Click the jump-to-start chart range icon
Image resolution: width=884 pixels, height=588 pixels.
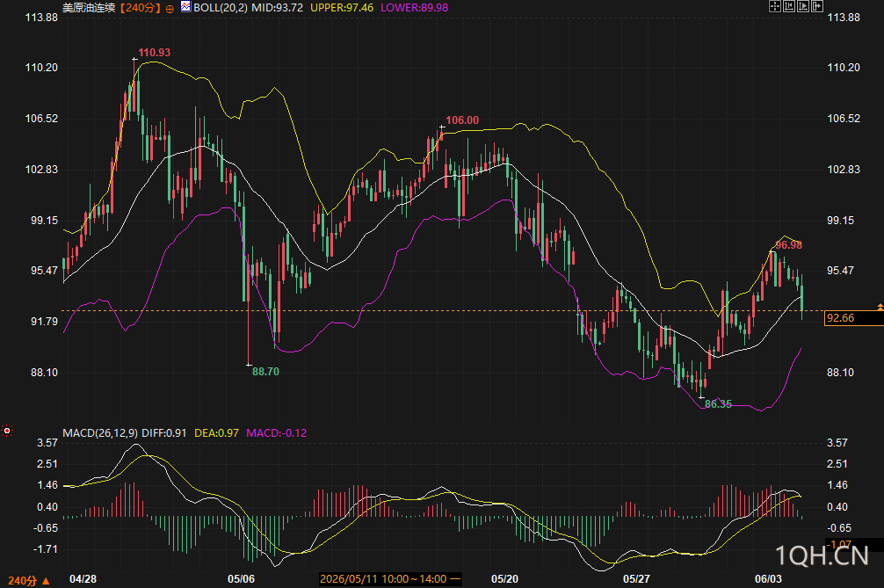click(x=789, y=7)
